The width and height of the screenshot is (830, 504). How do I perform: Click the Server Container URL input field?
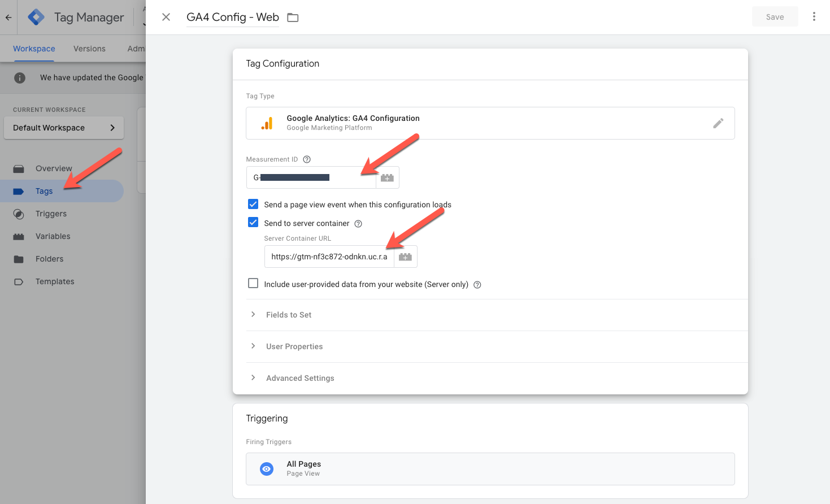pyautogui.click(x=329, y=257)
